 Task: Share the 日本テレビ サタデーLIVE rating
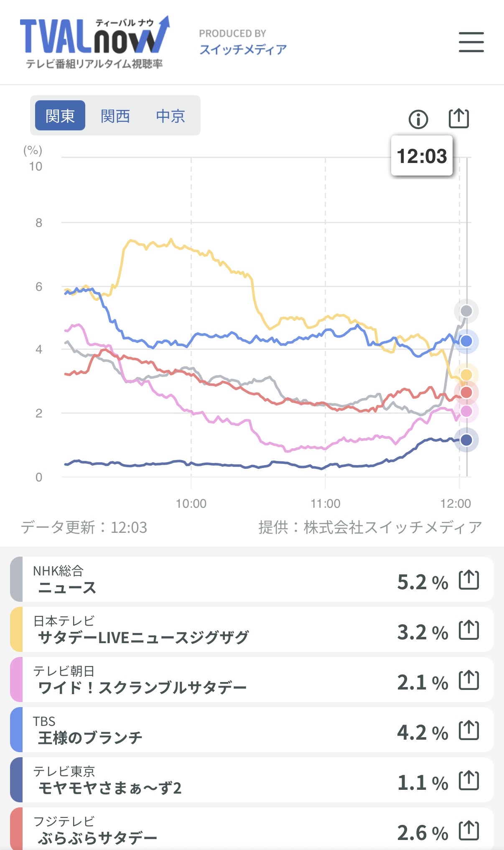(x=468, y=630)
